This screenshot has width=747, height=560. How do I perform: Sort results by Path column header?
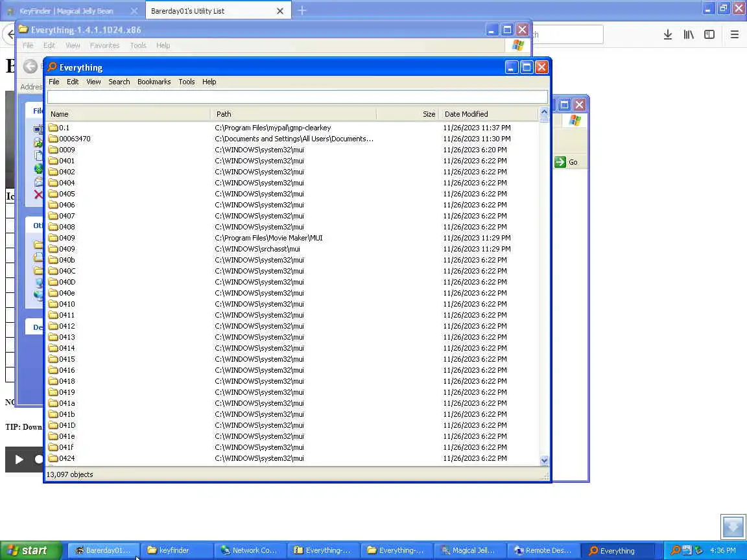tap(294, 114)
